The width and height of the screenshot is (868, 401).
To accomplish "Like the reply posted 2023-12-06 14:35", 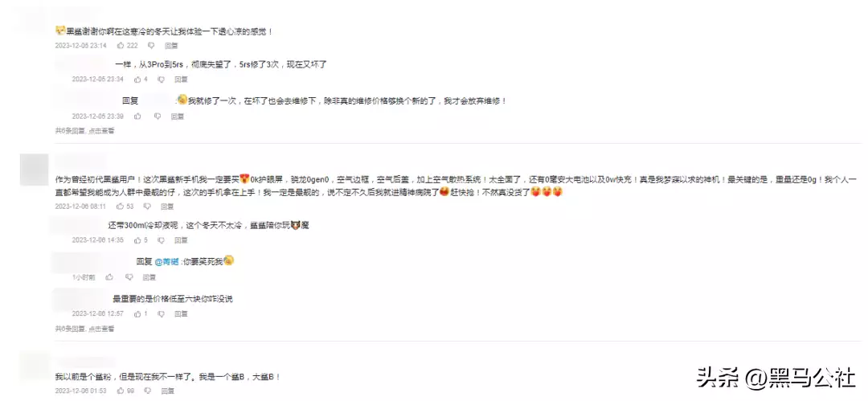I will pos(137,240).
